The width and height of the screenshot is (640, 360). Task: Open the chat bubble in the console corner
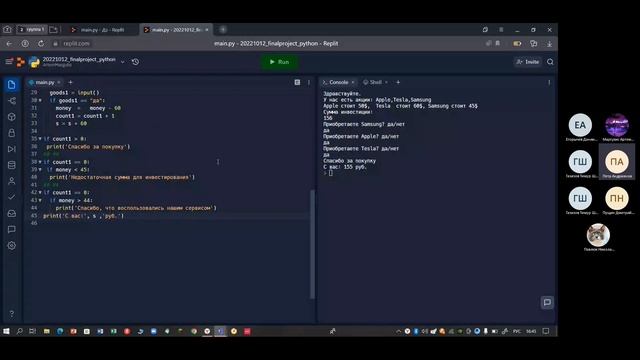547,302
